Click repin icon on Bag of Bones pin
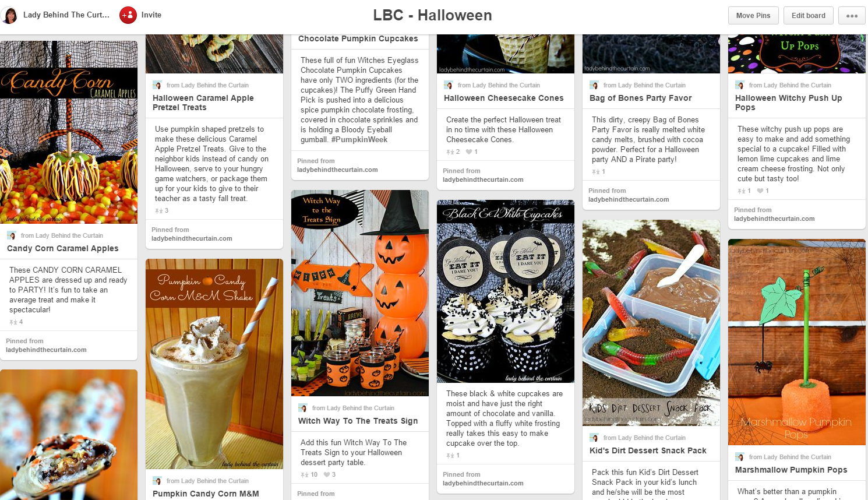Viewport: 868px width, 500px height. click(595, 172)
